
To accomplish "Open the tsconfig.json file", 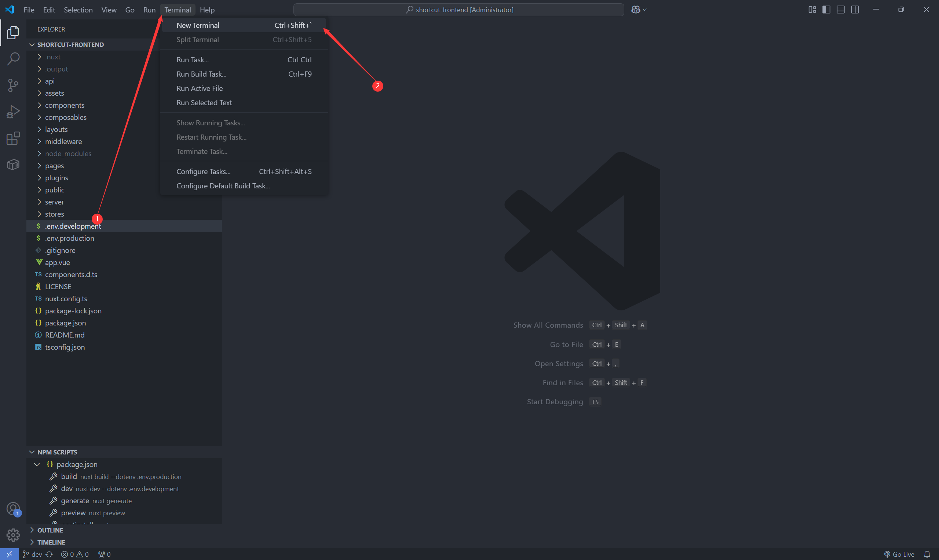I will coord(124,347).
